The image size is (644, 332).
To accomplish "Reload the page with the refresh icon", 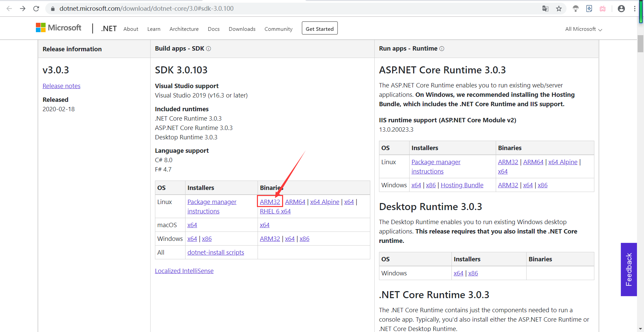I will (x=36, y=9).
